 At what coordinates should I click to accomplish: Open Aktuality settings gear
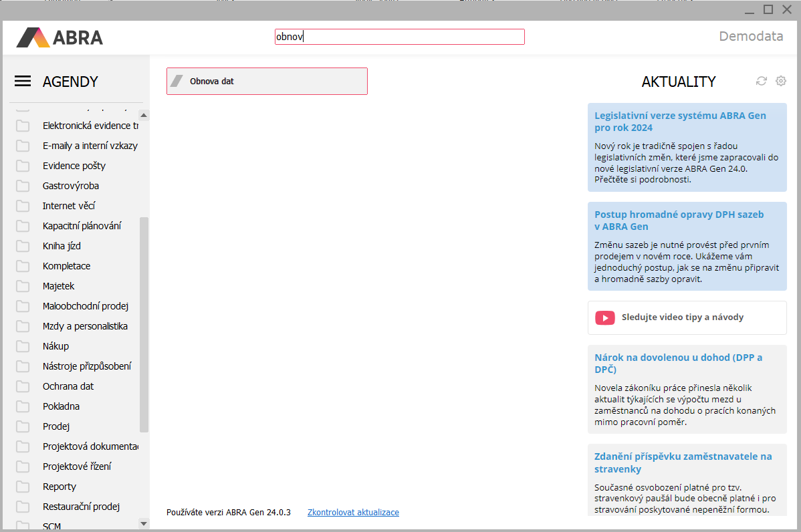click(x=780, y=81)
